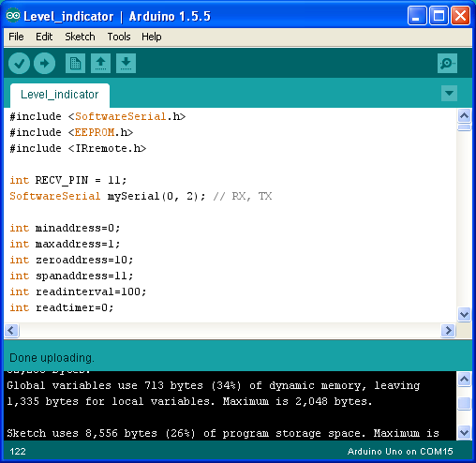Click the console scrollbar thumb

coord(465,403)
